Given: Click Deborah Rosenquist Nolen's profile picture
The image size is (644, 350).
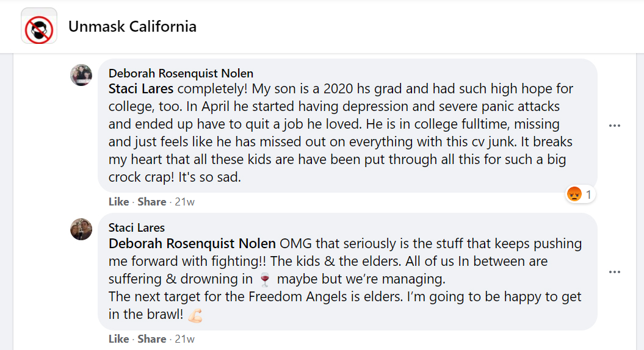Looking at the screenshot, I should (x=81, y=75).
